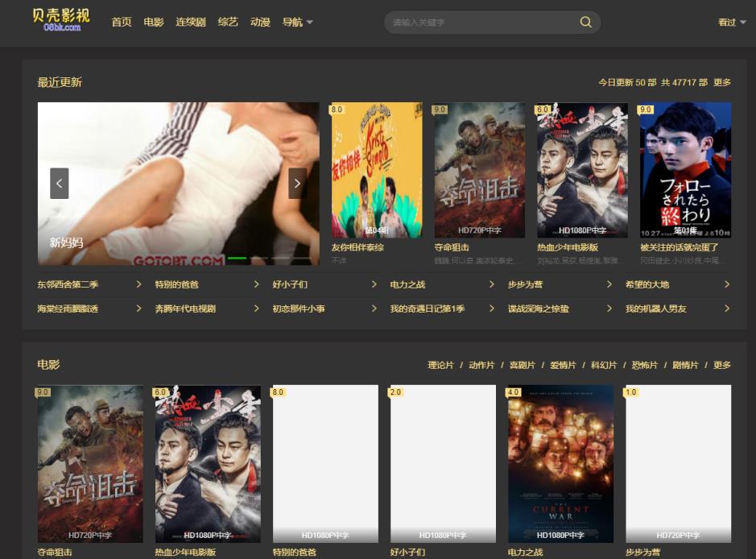Viewport: 756px width, 559px height.
Task: Click the 谍战深海之惊蛰 title link
Action: 538,308
